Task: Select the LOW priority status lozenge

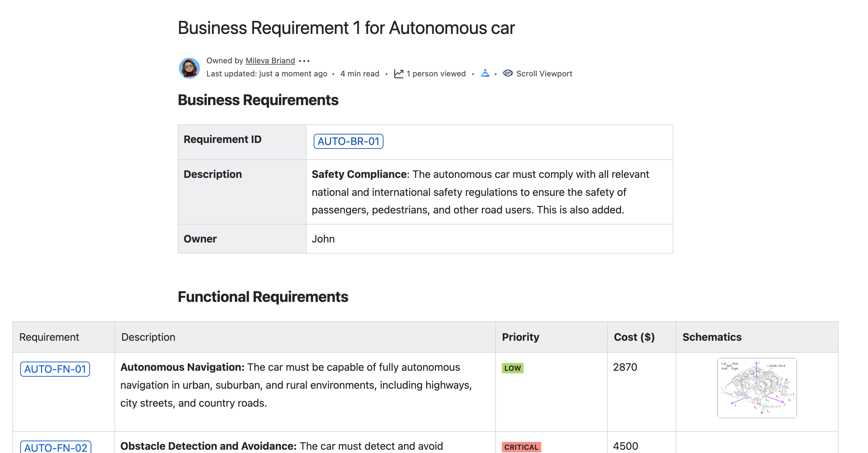Action: tap(512, 368)
